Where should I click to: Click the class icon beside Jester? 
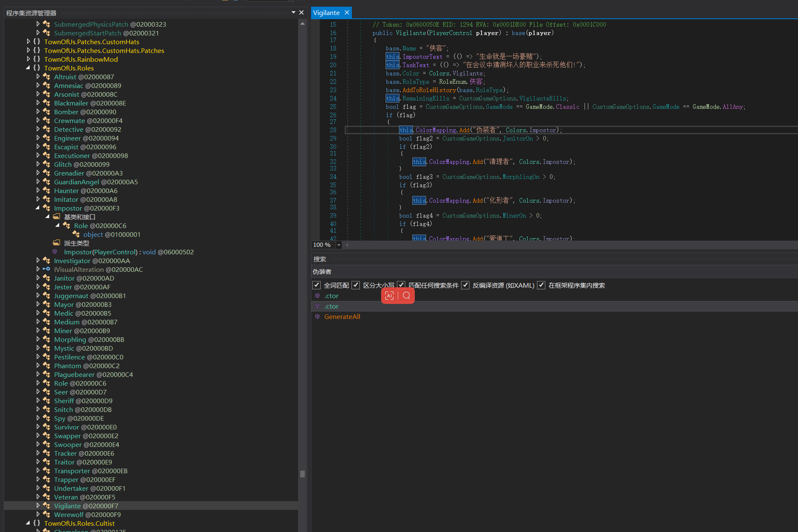coord(46,287)
